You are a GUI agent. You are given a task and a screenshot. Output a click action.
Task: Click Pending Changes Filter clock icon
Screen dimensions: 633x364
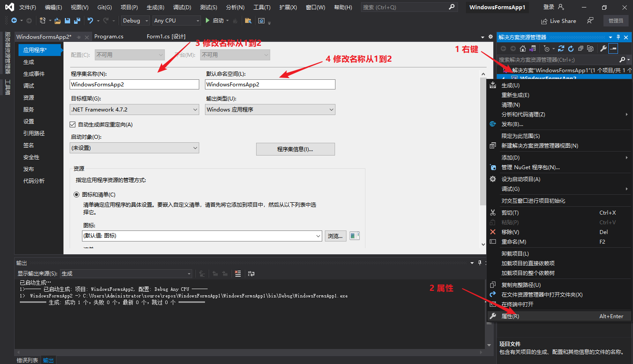click(x=547, y=48)
